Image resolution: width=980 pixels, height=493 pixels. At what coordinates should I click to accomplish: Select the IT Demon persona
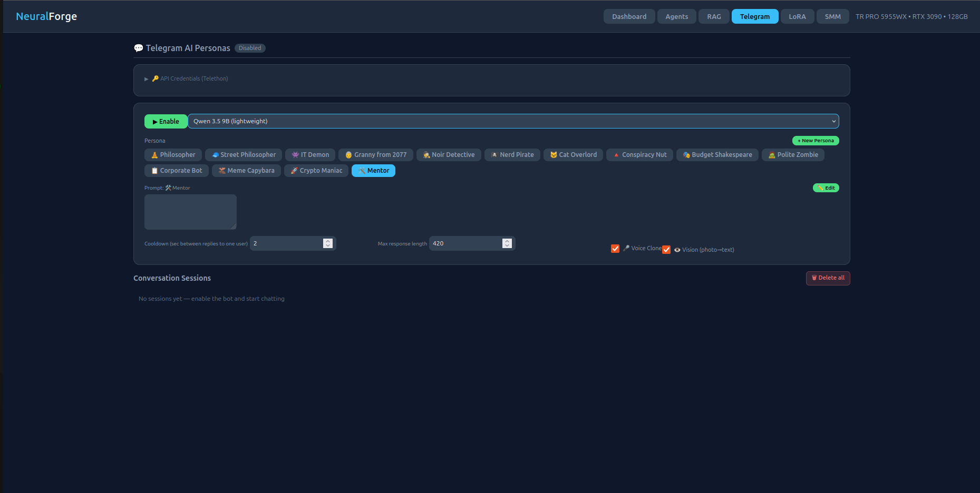[x=311, y=155]
